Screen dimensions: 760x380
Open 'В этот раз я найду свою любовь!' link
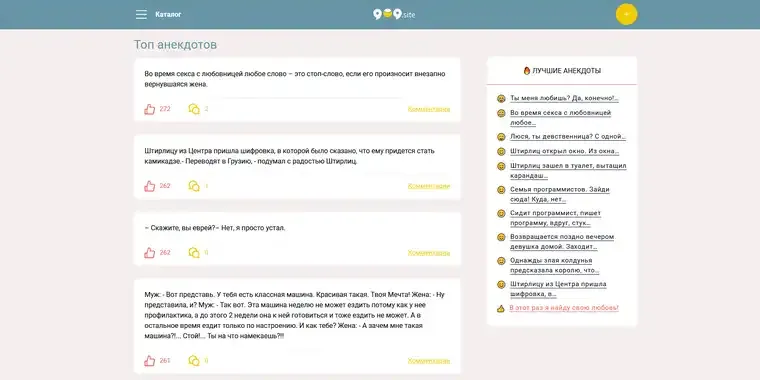tap(564, 308)
